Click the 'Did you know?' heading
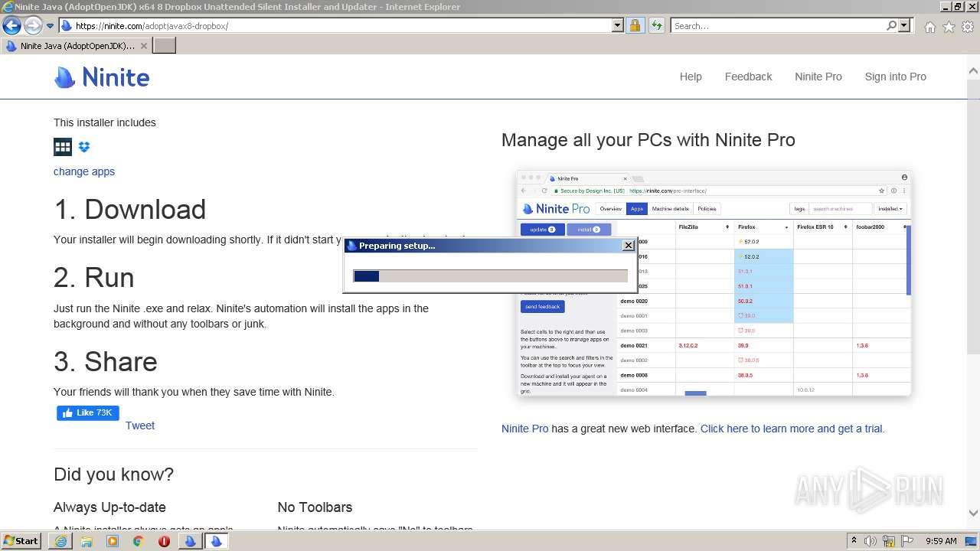The width and height of the screenshot is (980, 551). click(113, 474)
